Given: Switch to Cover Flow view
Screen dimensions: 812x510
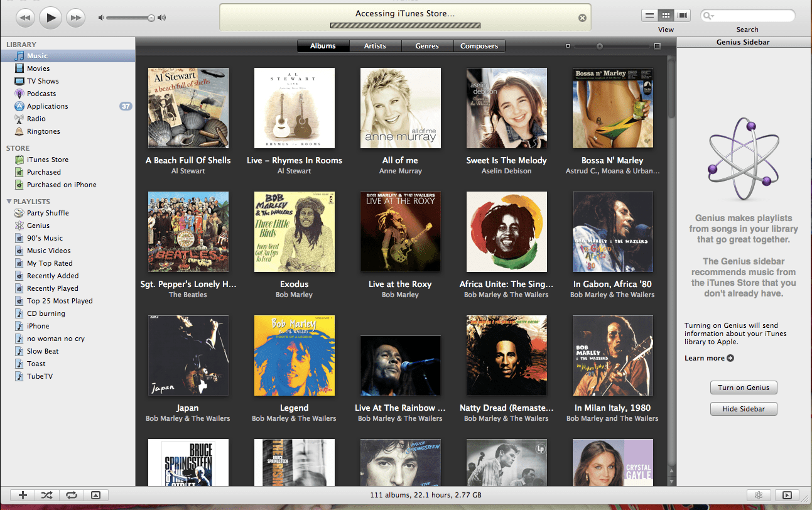Looking at the screenshot, I should point(682,15).
